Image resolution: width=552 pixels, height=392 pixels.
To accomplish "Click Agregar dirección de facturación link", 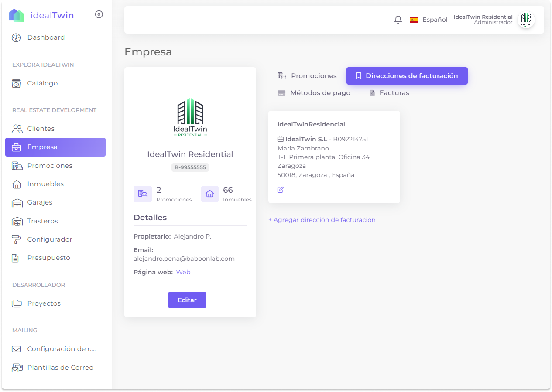I will pyautogui.click(x=322, y=220).
